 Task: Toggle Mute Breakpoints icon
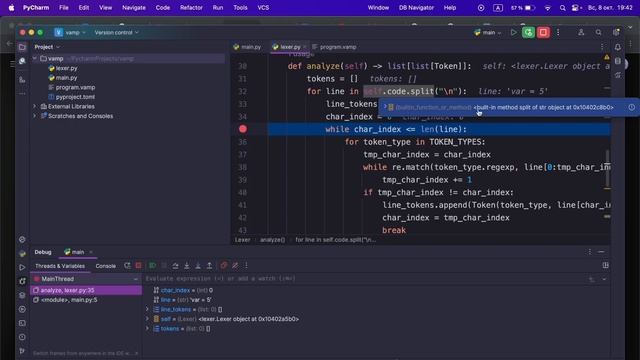pos(235,266)
